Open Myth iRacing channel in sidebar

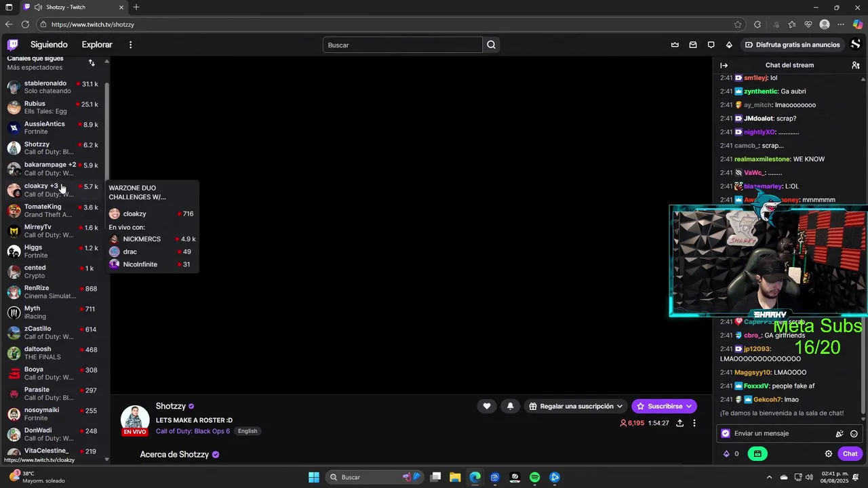pos(53,312)
